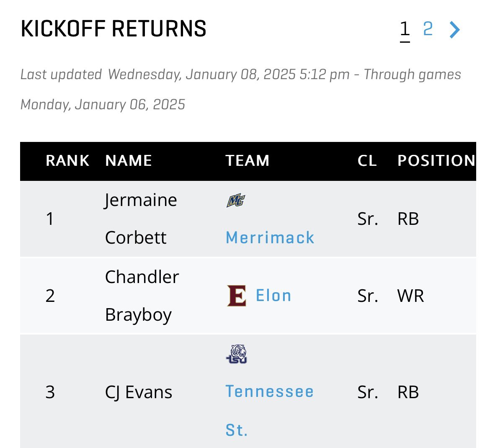Sort by the POSITION column header
This screenshot has width=490, height=448.
click(436, 161)
